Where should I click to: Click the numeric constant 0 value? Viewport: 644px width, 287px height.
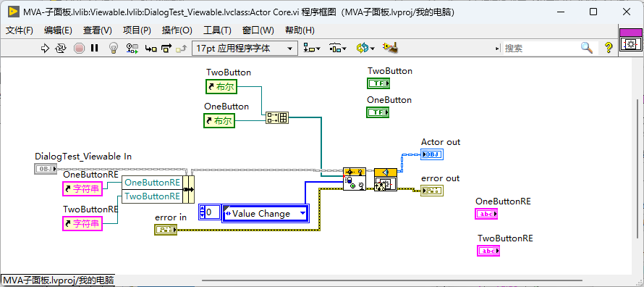(212, 212)
